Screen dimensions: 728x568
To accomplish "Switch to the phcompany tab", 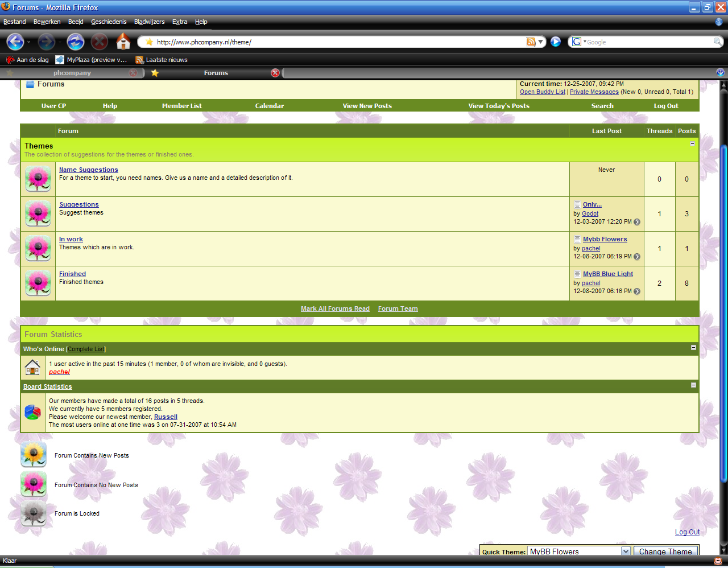I will (x=72, y=73).
